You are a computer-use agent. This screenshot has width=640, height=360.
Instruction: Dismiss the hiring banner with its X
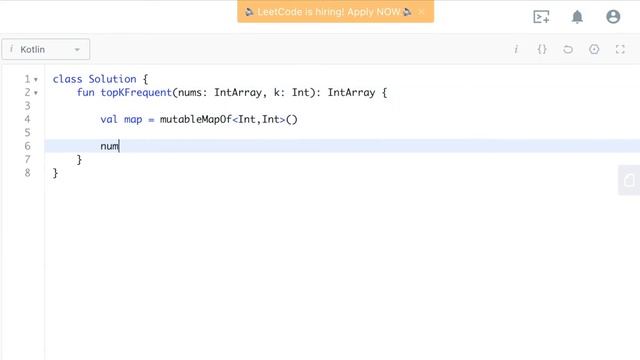[422, 12]
